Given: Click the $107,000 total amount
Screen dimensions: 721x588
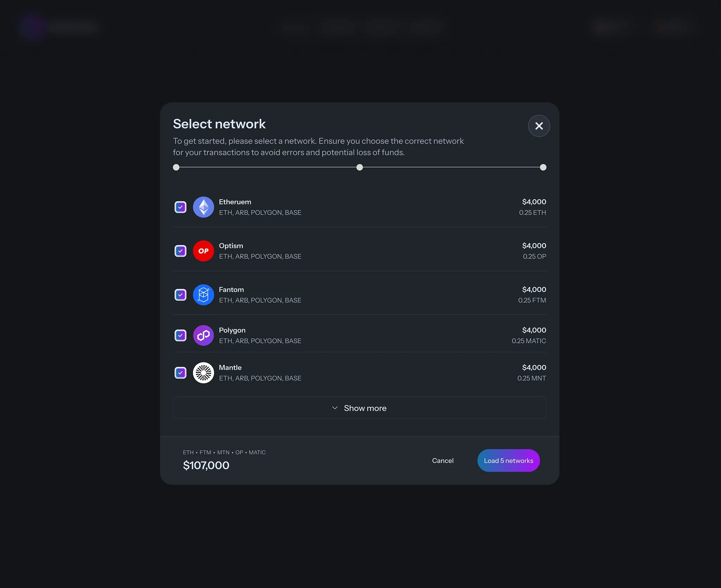Looking at the screenshot, I should tap(206, 465).
